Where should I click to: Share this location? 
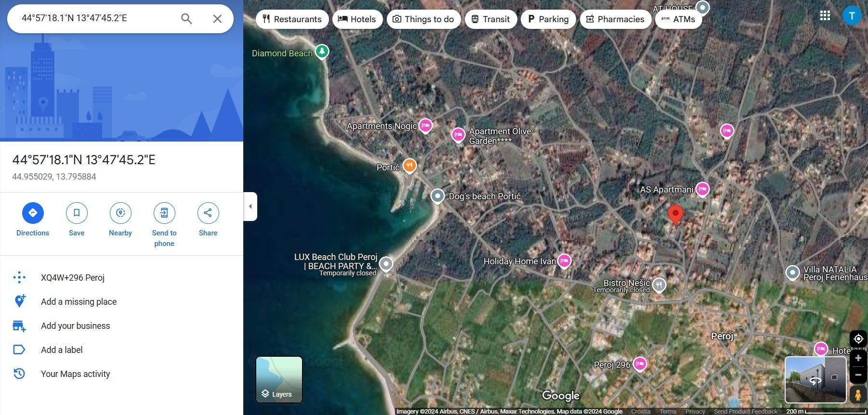(x=208, y=213)
